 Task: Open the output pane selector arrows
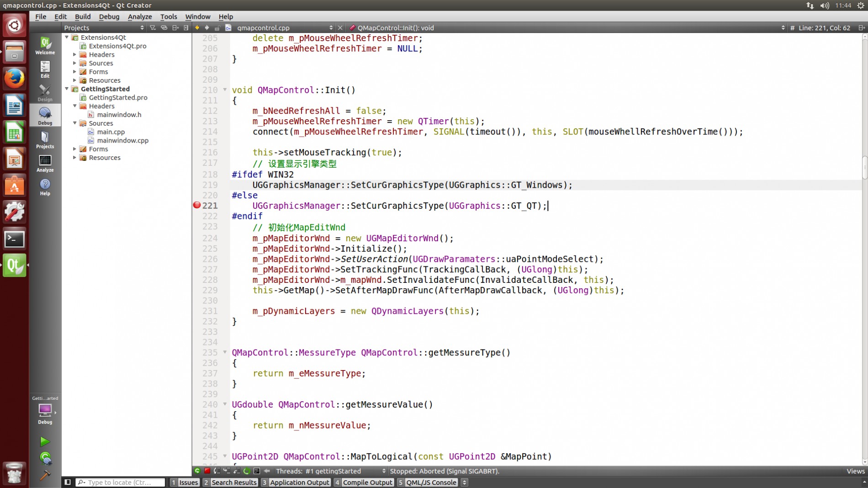464,482
